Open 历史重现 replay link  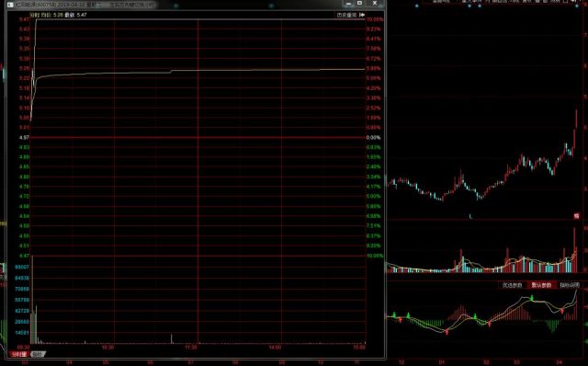coord(346,15)
